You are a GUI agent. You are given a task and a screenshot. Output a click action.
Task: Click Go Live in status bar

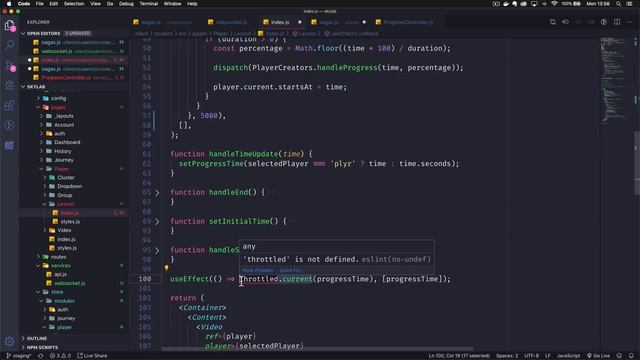[598, 356]
